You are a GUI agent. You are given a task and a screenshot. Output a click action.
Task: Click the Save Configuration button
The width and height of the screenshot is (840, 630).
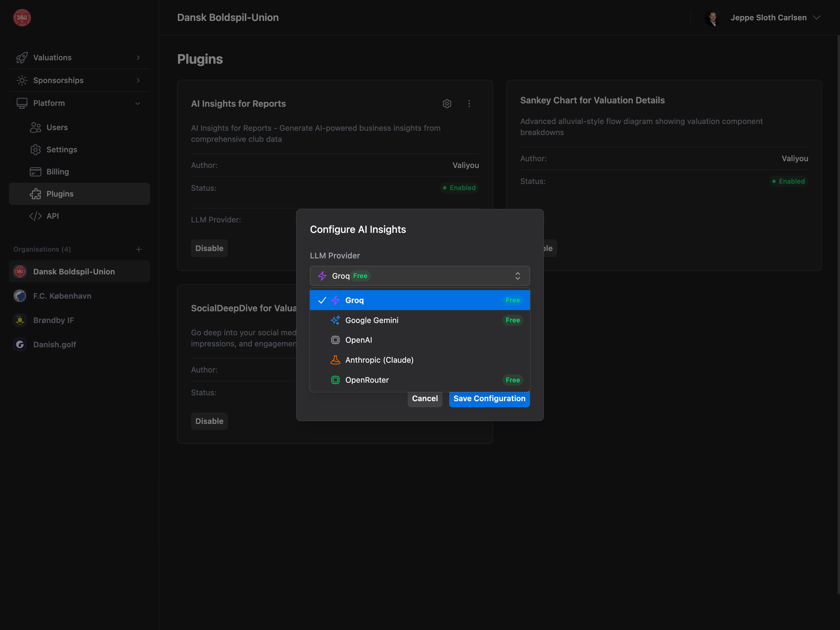coord(489,399)
